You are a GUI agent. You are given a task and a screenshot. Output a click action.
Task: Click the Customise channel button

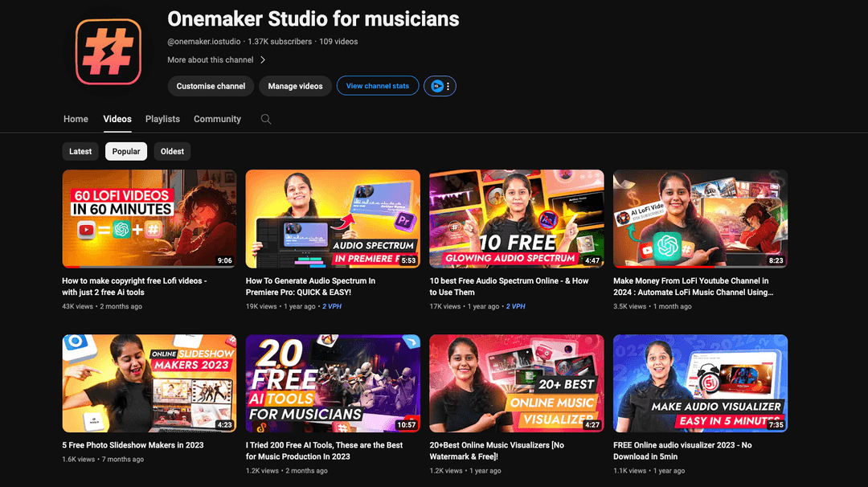(211, 86)
